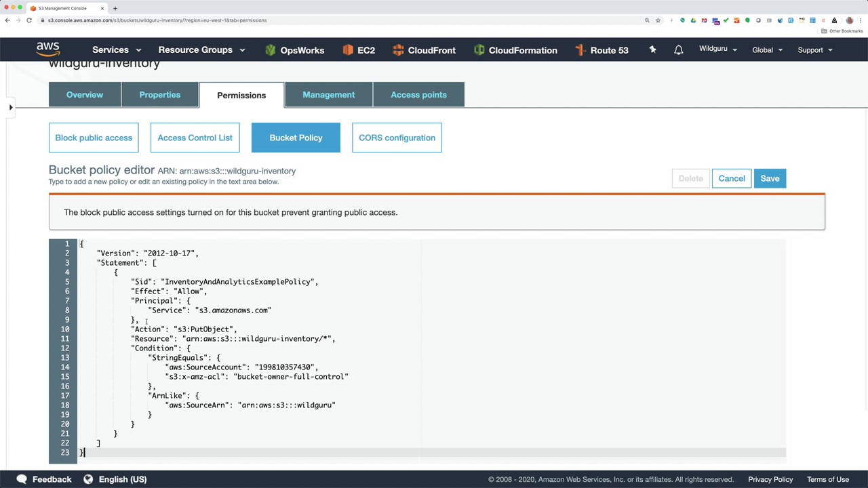Click the Route 53 shortcut icon
The image size is (868, 488).
click(x=580, y=50)
